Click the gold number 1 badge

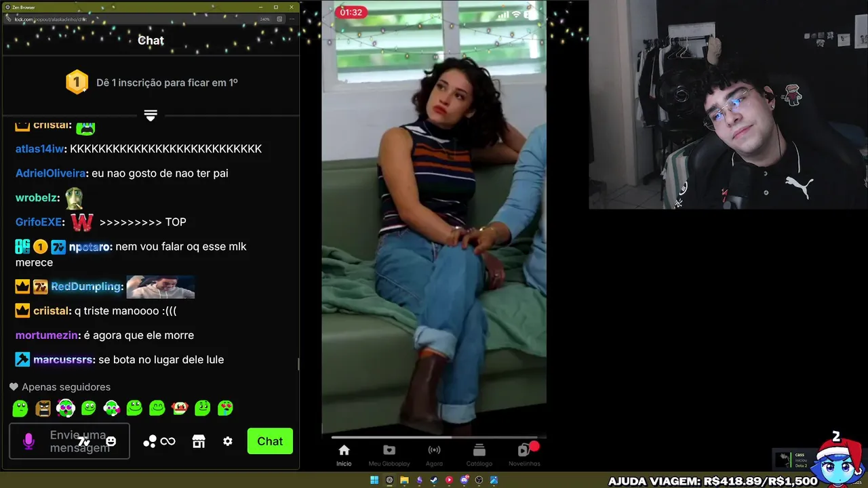pyautogui.click(x=77, y=83)
